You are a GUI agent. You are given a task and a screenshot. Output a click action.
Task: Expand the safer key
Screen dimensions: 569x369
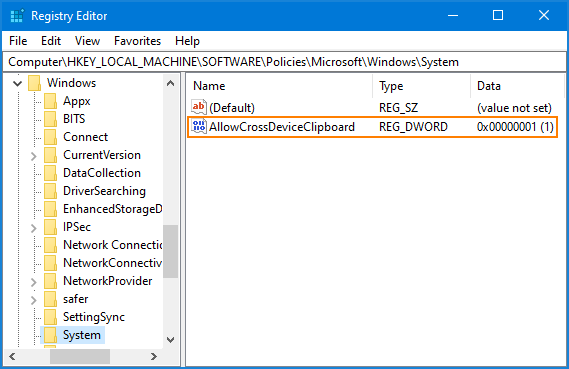(x=33, y=300)
